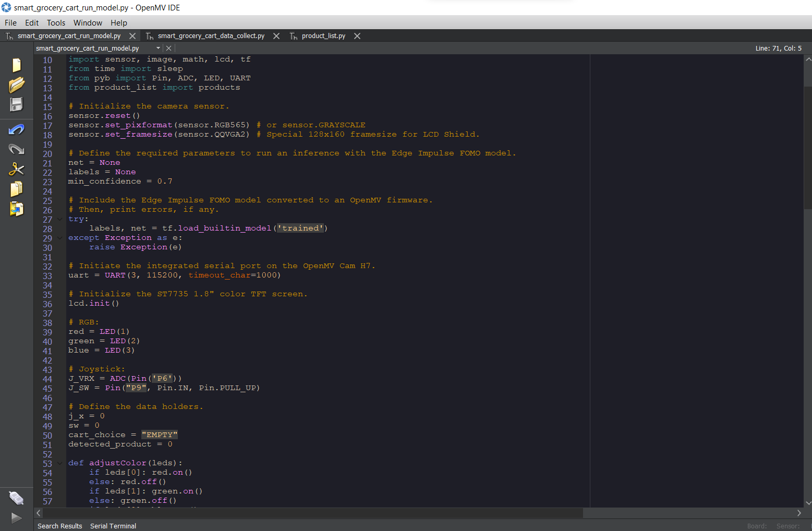
Task: Undo the last edit
Action: 16,129
